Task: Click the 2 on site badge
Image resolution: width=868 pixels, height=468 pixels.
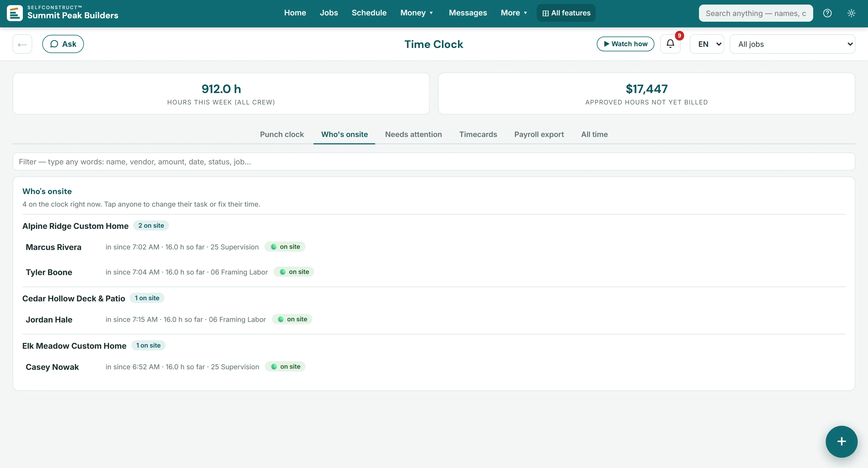Action: [x=151, y=226]
